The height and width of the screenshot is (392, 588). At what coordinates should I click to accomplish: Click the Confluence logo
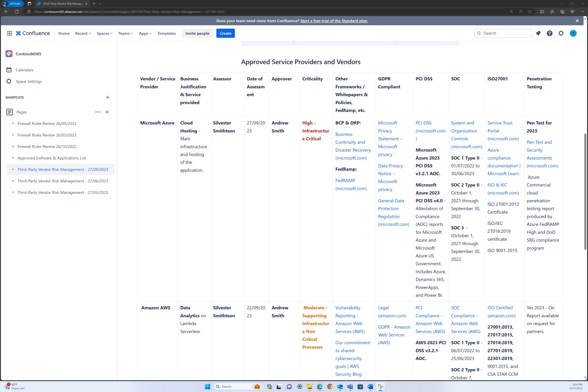tap(33, 33)
